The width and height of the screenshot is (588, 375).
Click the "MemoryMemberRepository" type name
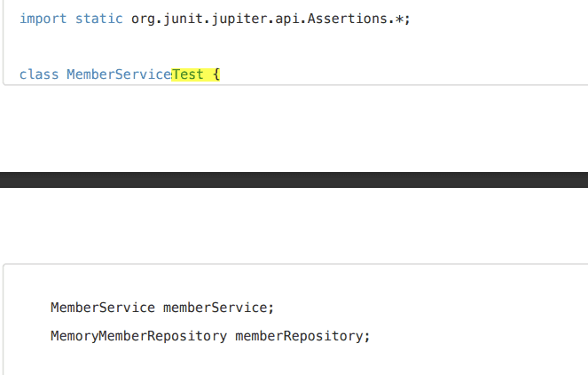coord(138,336)
